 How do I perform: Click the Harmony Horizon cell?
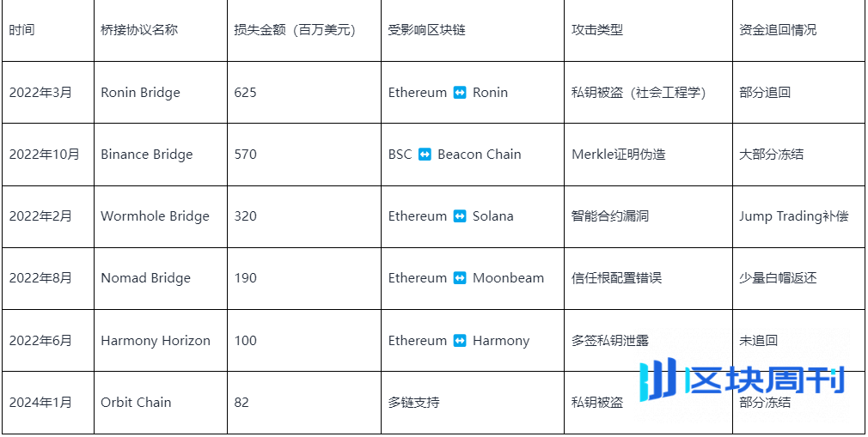coord(161,341)
